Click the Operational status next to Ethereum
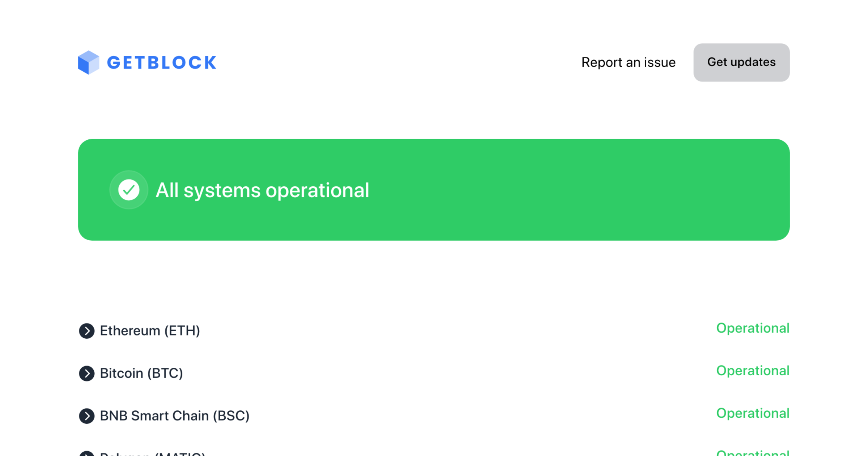Viewport: 868px width, 456px height. [x=753, y=329]
